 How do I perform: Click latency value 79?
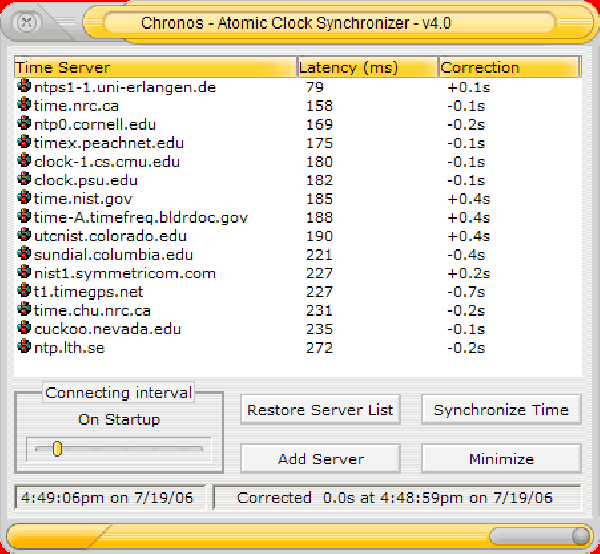[x=315, y=87]
